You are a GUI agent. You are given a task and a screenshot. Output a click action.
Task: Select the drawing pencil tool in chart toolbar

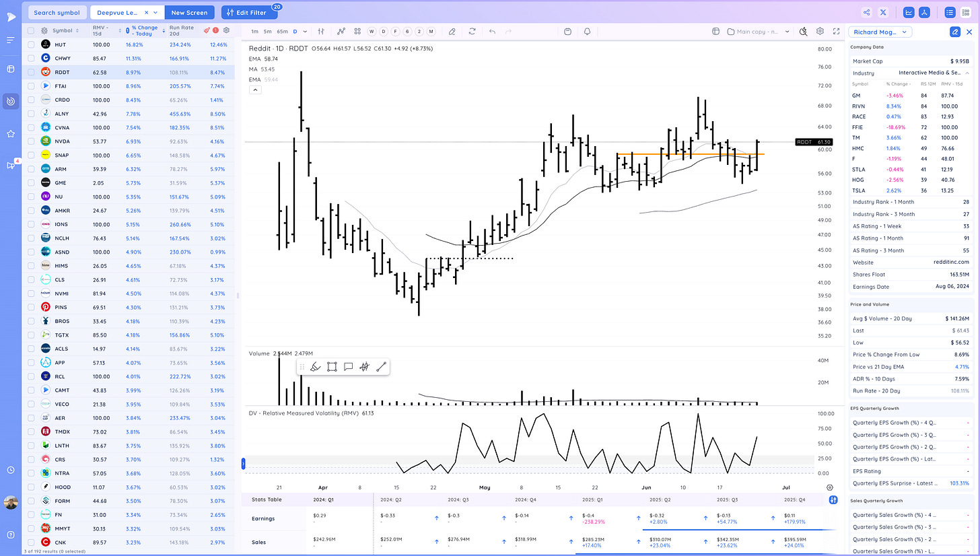pyautogui.click(x=452, y=31)
